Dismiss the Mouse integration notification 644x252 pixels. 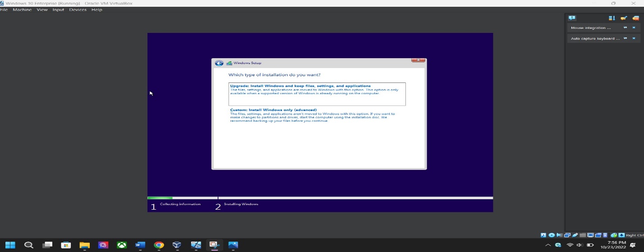pyautogui.click(x=634, y=27)
